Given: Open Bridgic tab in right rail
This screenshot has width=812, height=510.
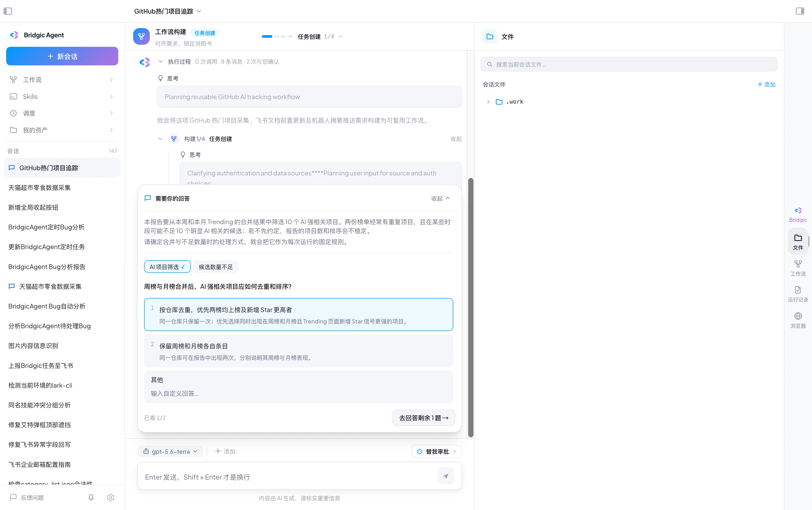Looking at the screenshot, I should coord(798,215).
